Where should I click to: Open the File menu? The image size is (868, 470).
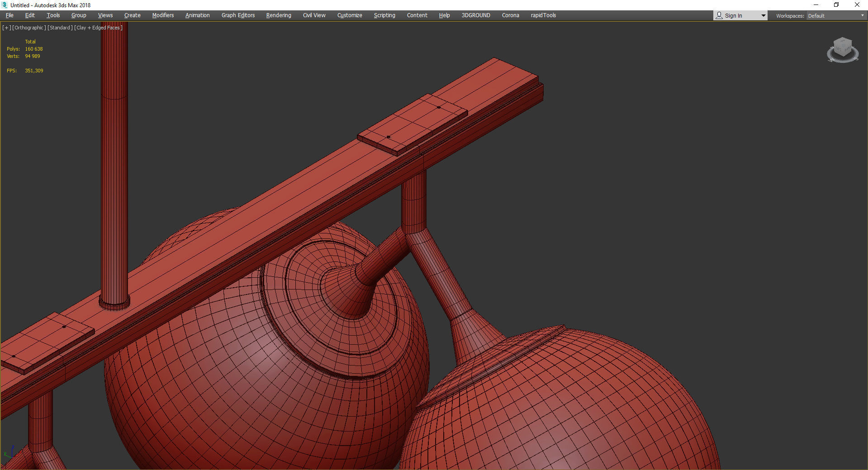pos(9,15)
